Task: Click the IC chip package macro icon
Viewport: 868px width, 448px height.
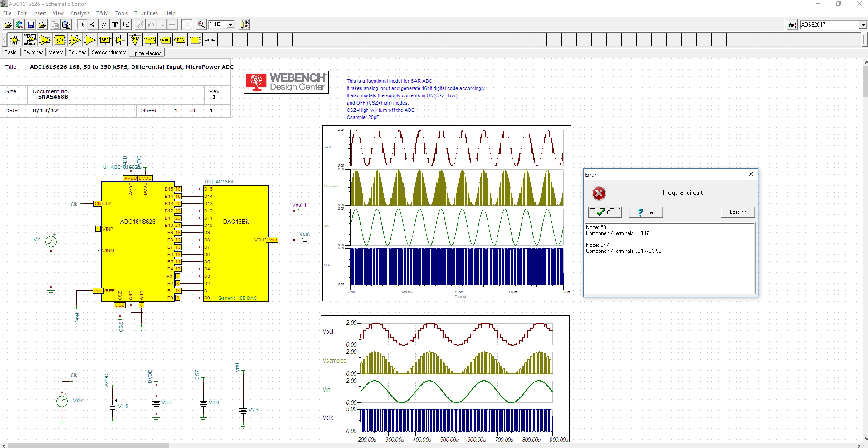Action: tap(195, 40)
